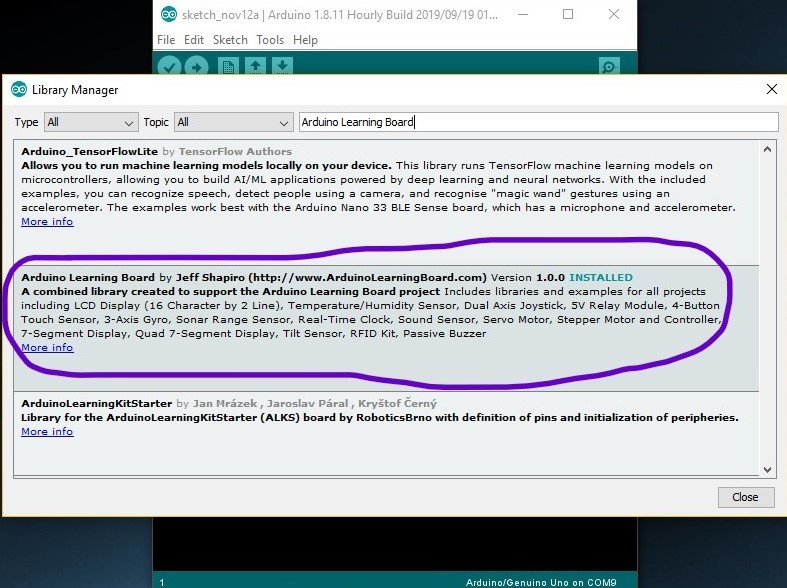Click the library list scrollbar down arrow

pos(767,470)
